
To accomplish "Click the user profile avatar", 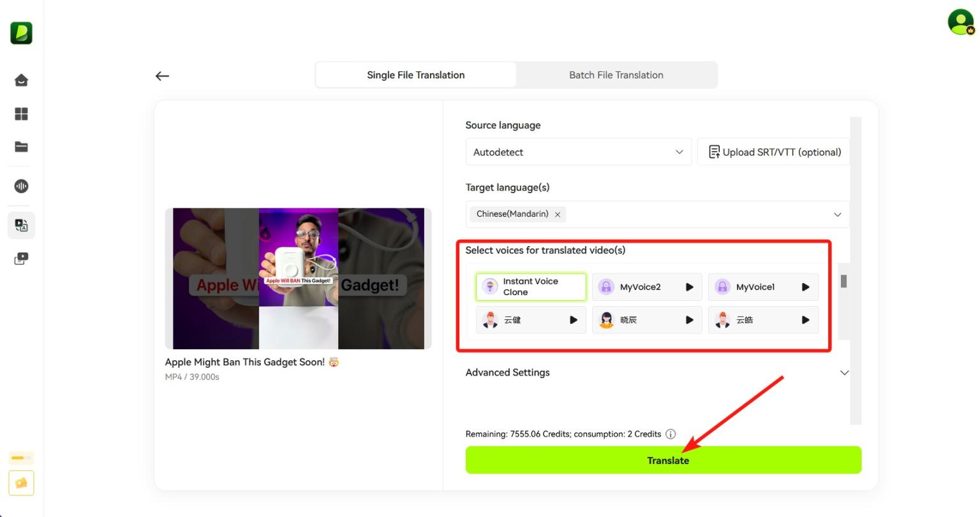I will point(960,22).
